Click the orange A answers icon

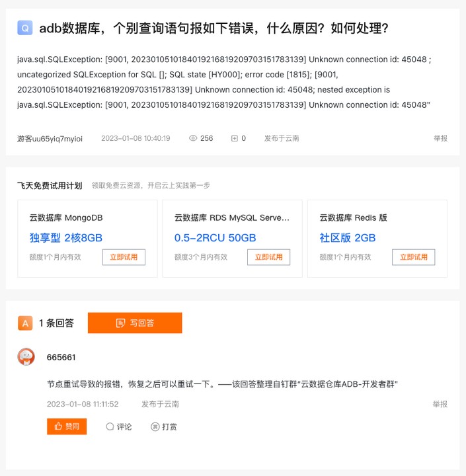25,323
